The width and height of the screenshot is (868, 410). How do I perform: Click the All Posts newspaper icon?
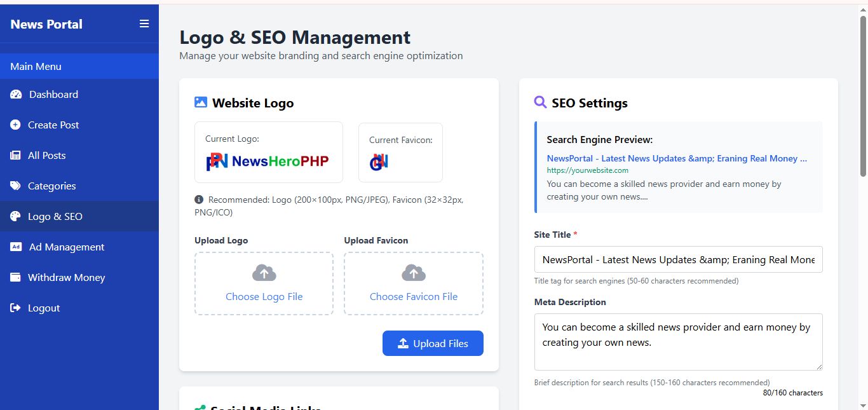15,156
